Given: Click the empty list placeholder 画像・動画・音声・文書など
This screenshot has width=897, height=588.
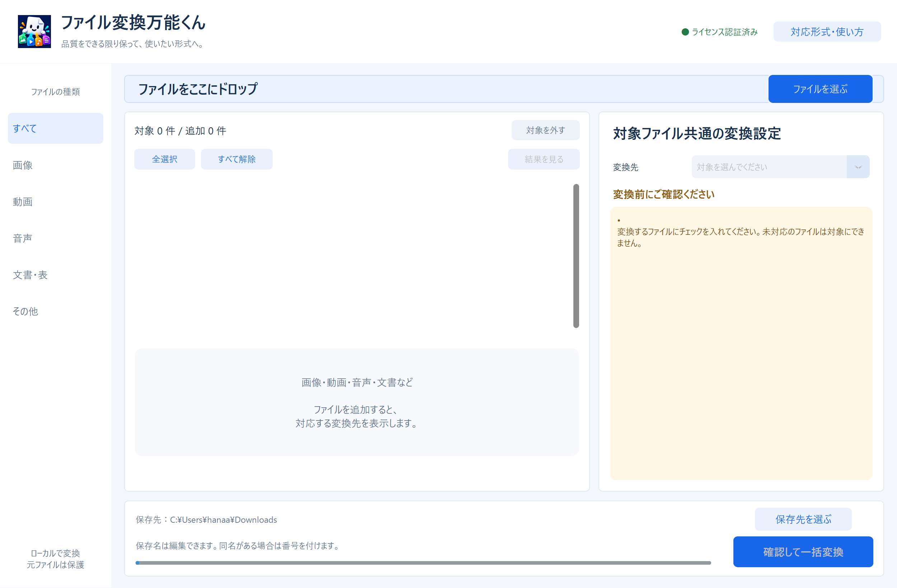Looking at the screenshot, I should [x=357, y=402].
